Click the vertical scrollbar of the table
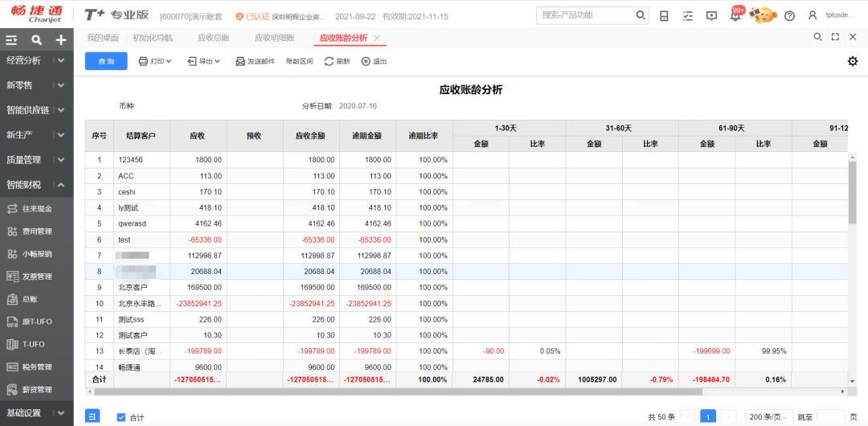This screenshot has width=868, height=426. (853, 192)
